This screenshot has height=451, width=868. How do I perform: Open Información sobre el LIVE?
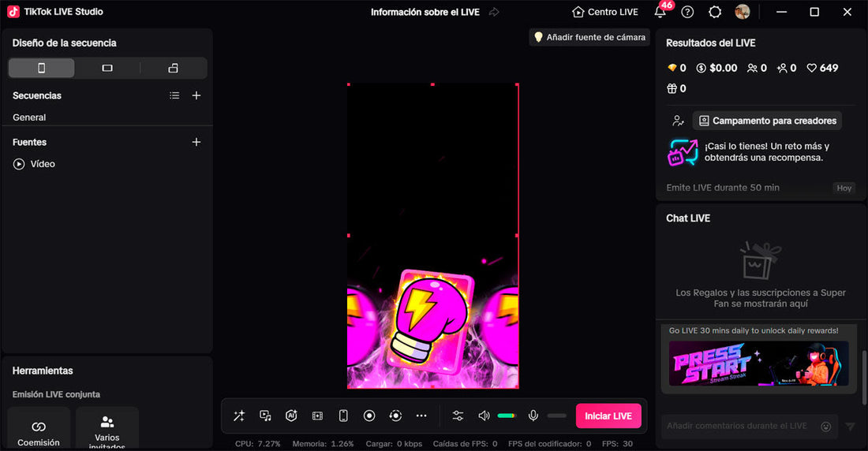425,12
